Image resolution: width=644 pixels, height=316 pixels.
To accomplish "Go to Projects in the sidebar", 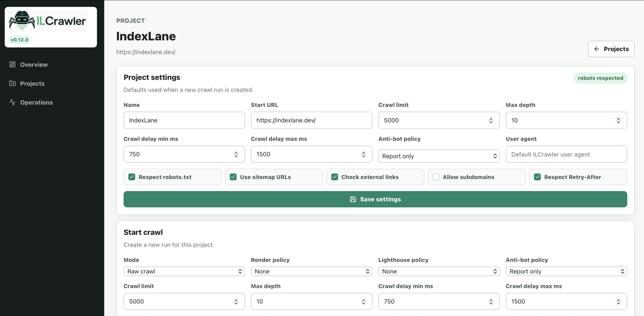I will pos(32,83).
